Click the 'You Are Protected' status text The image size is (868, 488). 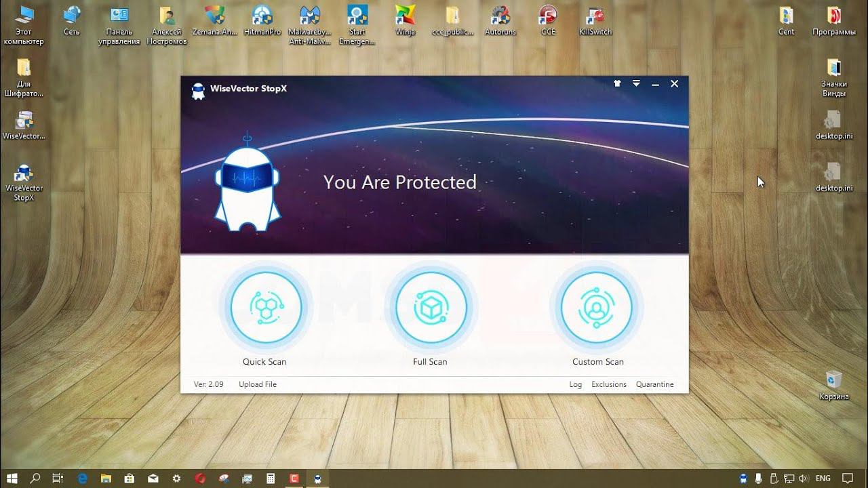(400, 182)
